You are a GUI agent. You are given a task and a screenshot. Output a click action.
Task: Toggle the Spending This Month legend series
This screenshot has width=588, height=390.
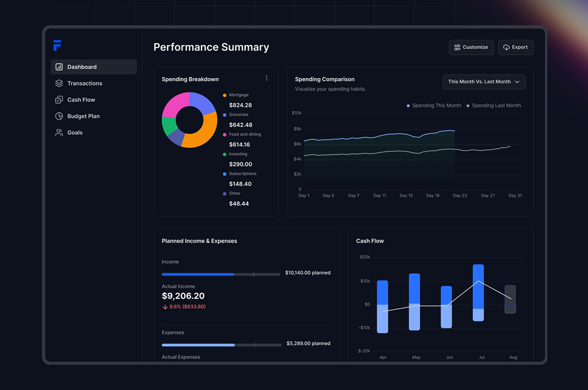pos(434,105)
